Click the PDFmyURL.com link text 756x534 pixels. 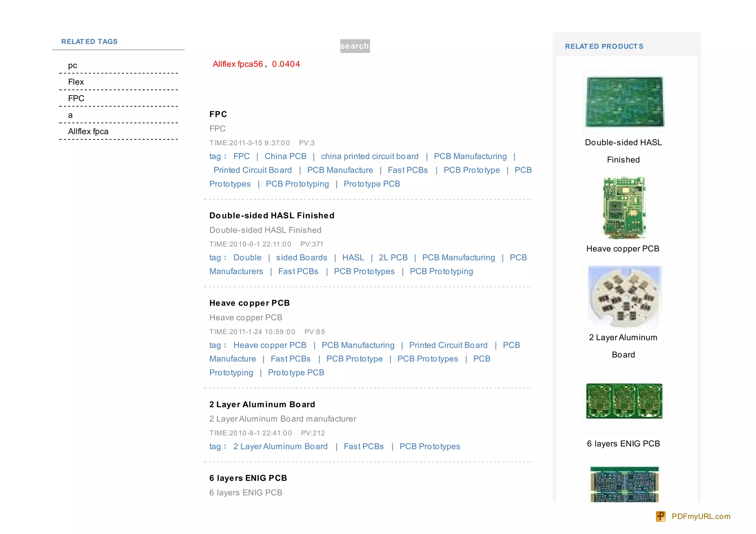click(x=701, y=516)
